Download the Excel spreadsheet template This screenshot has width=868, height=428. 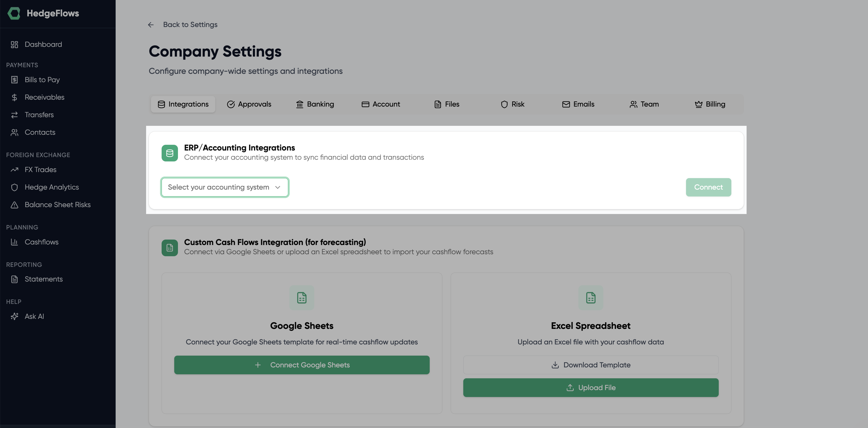tap(591, 365)
